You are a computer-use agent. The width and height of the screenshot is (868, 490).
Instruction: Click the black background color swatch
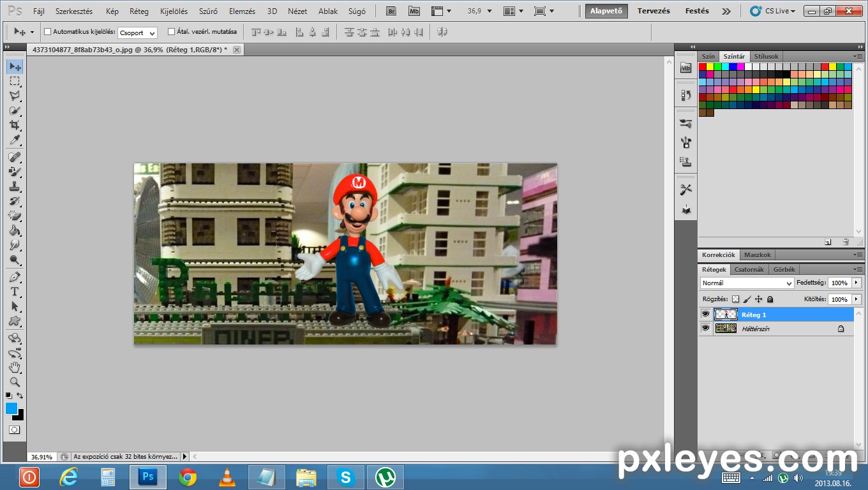pyautogui.click(x=20, y=416)
